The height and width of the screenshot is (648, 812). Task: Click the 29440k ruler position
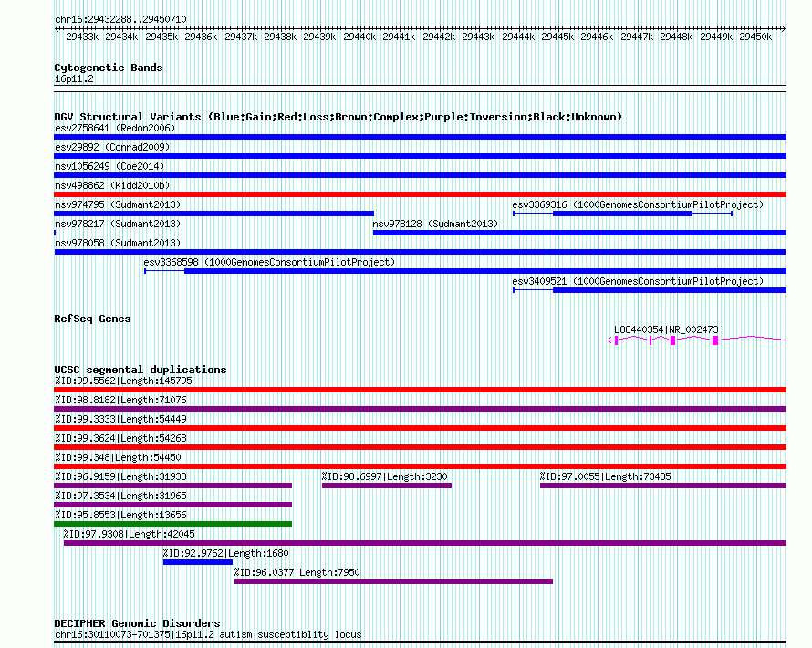tap(359, 37)
